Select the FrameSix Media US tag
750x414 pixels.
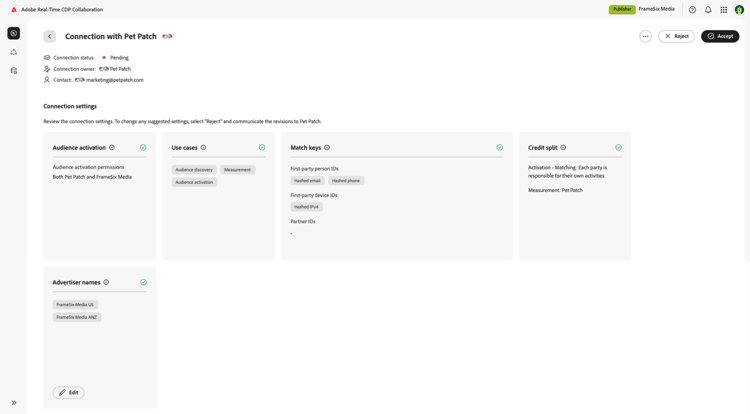coord(75,305)
